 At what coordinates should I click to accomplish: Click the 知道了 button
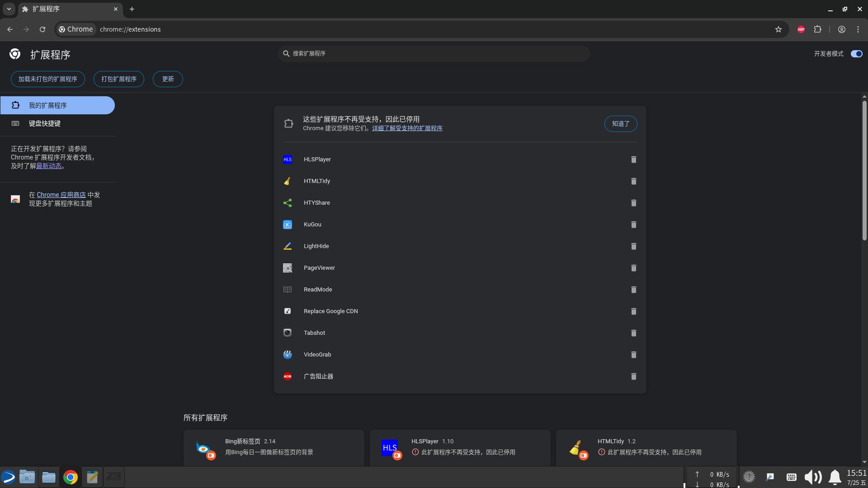point(620,124)
